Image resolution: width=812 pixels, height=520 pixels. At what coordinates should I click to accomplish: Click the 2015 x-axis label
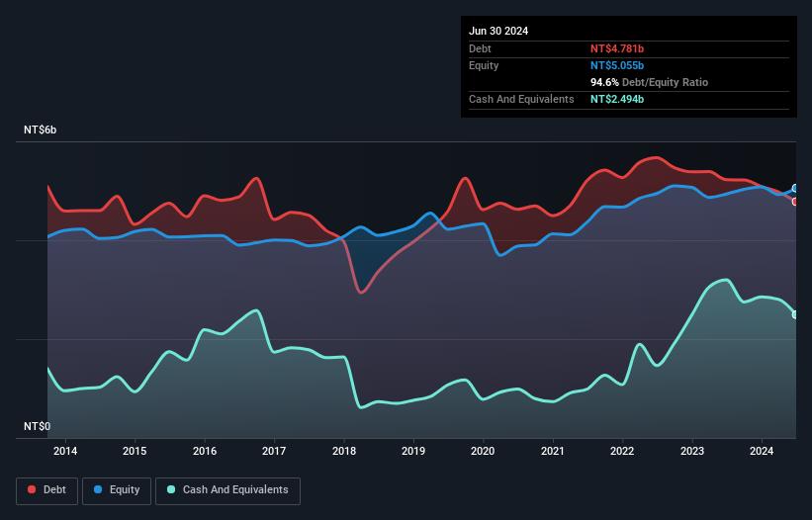[x=135, y=451]
